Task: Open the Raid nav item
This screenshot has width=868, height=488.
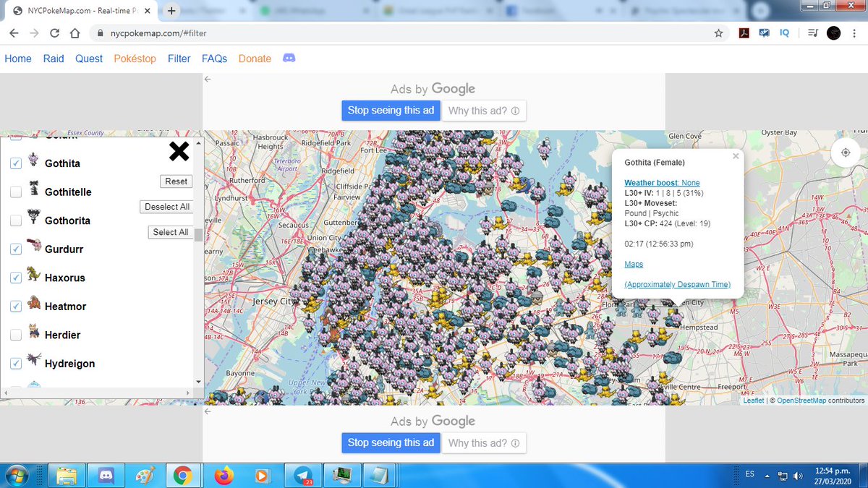Action: click(x=54, y=59)
